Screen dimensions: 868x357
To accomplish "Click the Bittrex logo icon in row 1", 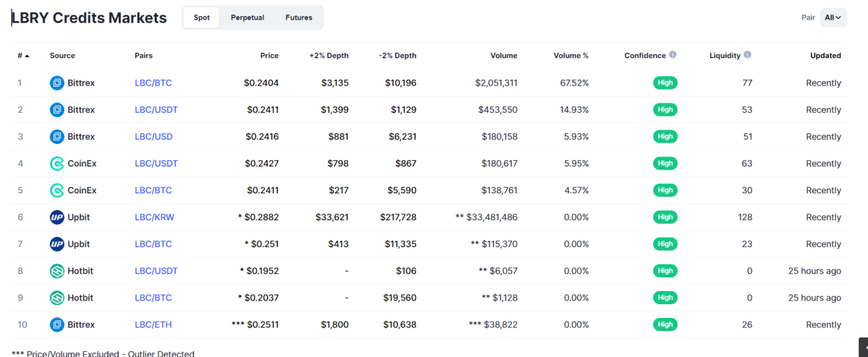I will click(56, 83).
